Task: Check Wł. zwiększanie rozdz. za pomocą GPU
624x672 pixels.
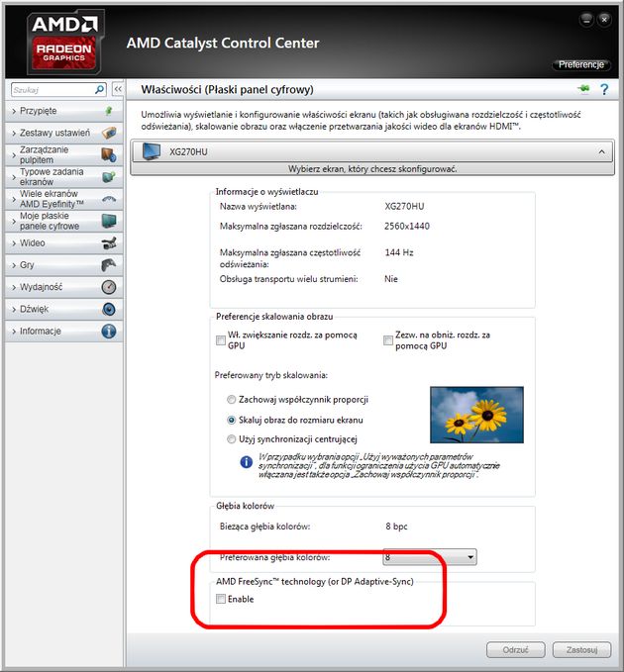Action: pos(221,340)
